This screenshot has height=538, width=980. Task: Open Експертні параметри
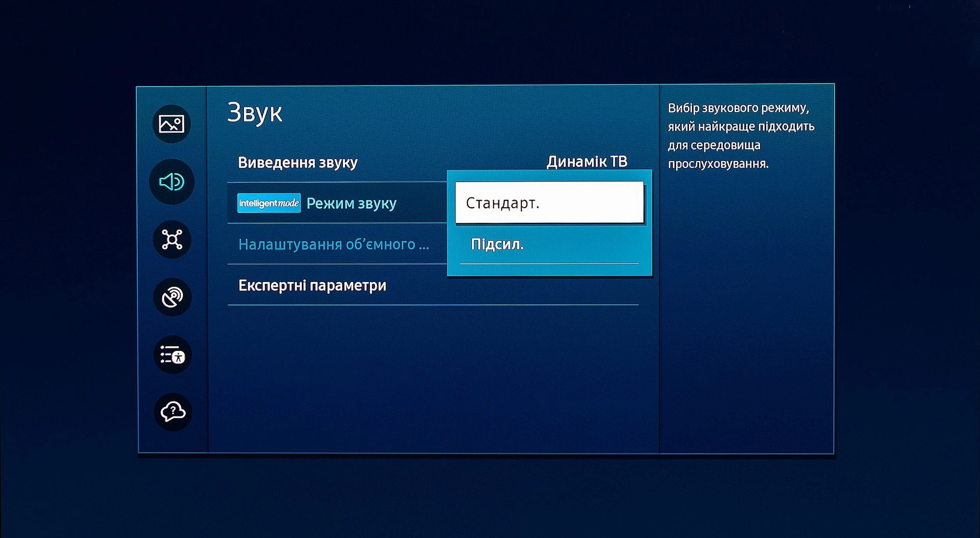[433, 285]
